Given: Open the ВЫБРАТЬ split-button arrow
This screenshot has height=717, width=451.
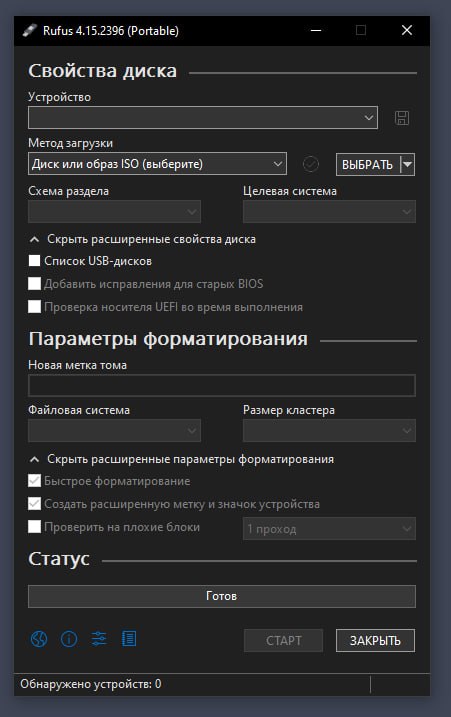Looking at the screenshot, I should 408,164.
